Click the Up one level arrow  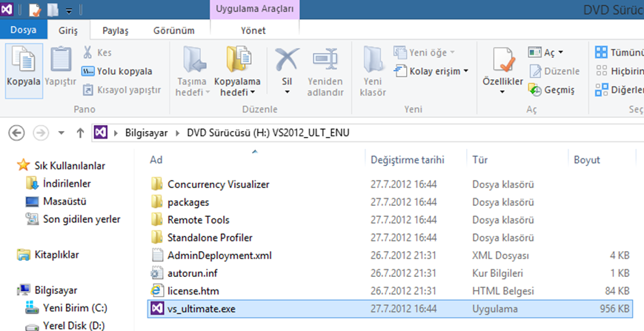81,133
